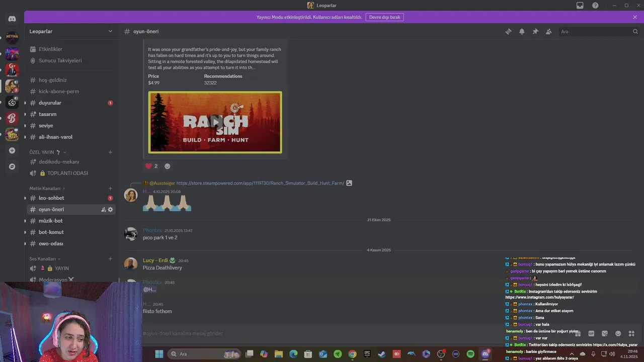The width and height of the screenshot is (644, 362).
Task: Open the müzik-bot channel
Action: 71,221
